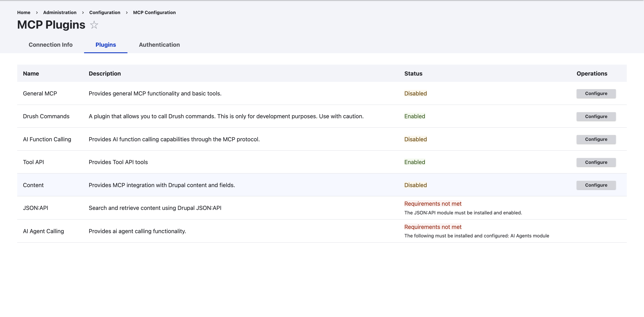Click the MCP Configuration breadcrumb item
644x317 pixels.
pyautogui.click(x=154, y=13)
